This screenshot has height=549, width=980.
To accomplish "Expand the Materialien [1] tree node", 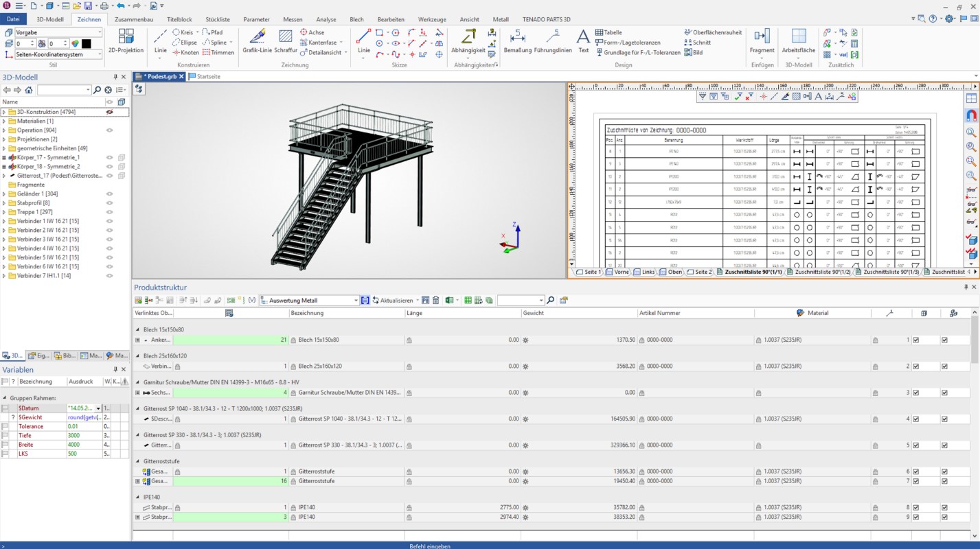I will (4, 121).
